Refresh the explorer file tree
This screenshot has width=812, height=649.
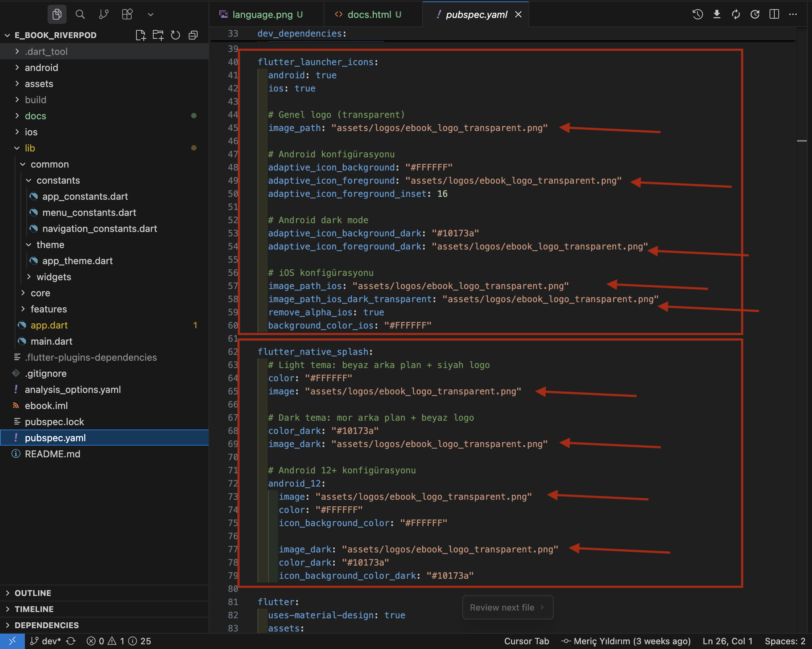tap(176, 35)
